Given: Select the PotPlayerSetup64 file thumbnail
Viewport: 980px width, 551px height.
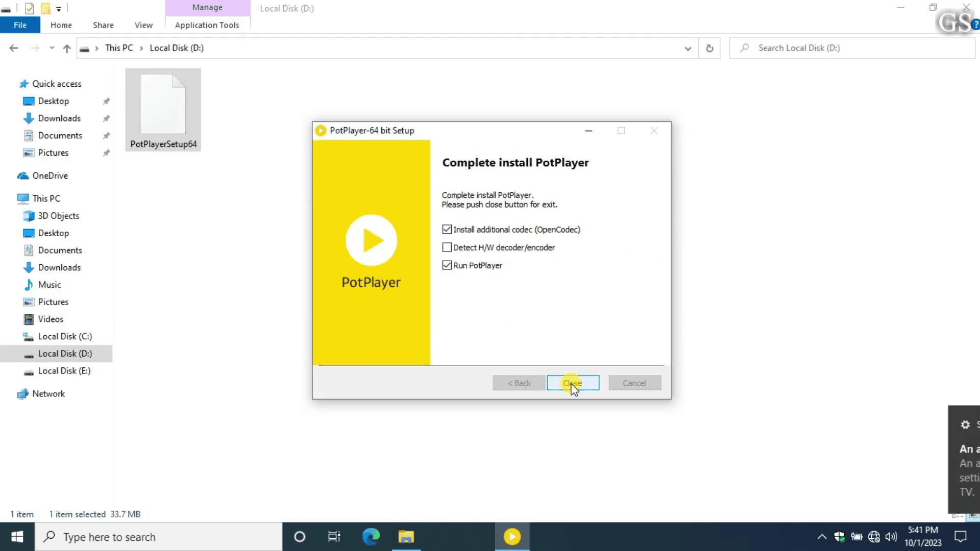Looking at the screenshot, I should [163, 110].
